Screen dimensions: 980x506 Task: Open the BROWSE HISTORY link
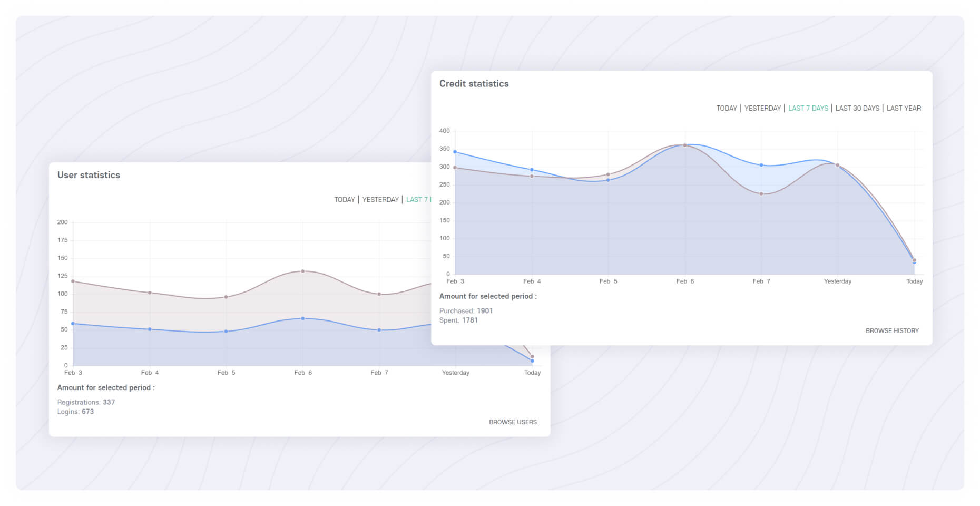tap(892, 331)
